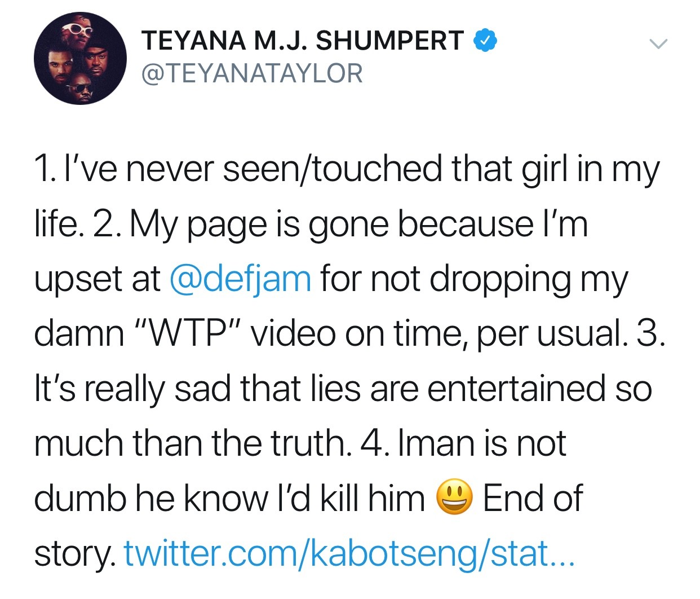Click the smiley face emoji
The image size is (700, 599).
tap(454, 497)
